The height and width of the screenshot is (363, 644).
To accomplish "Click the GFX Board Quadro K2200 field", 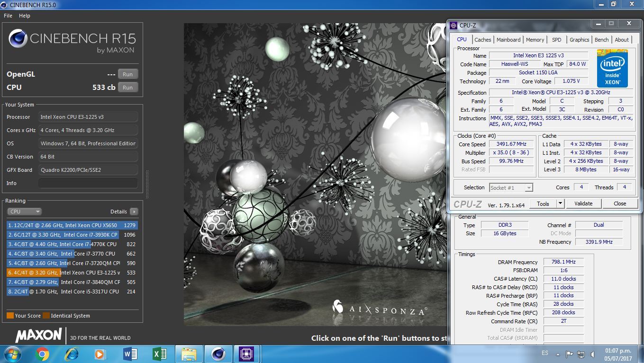I will coord(88,170).
